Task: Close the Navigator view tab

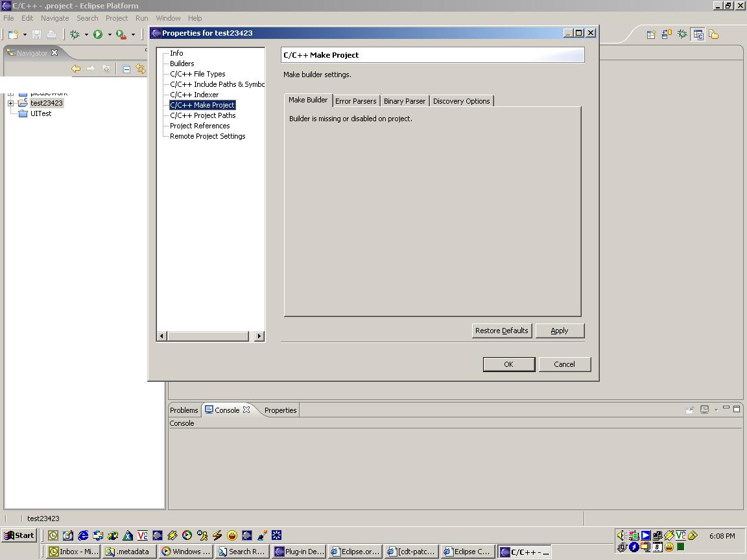Action: [54, 52]
